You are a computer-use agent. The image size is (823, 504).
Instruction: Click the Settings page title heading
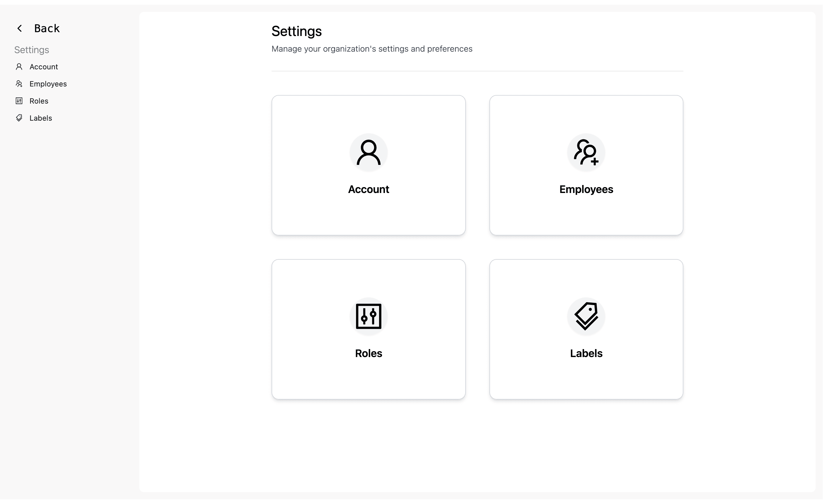297,31
